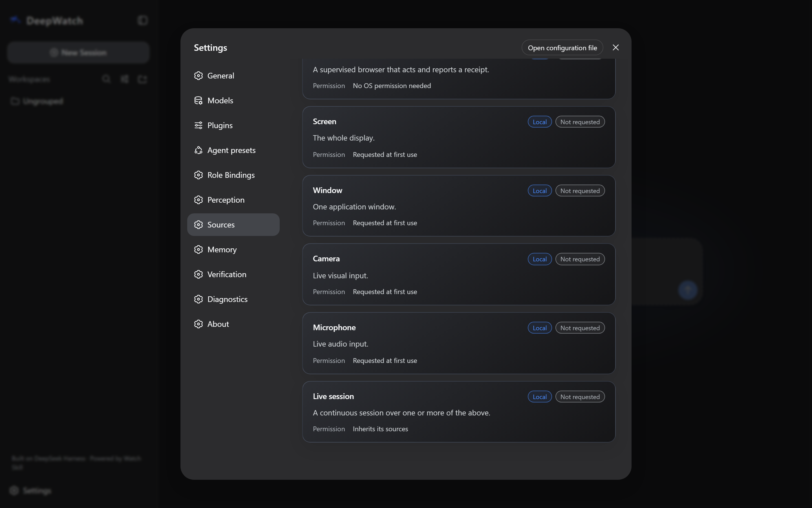Click the Local badge on Window card
Image resolution: width=812 pixels, height=508 pixels.
coord(540,191)
